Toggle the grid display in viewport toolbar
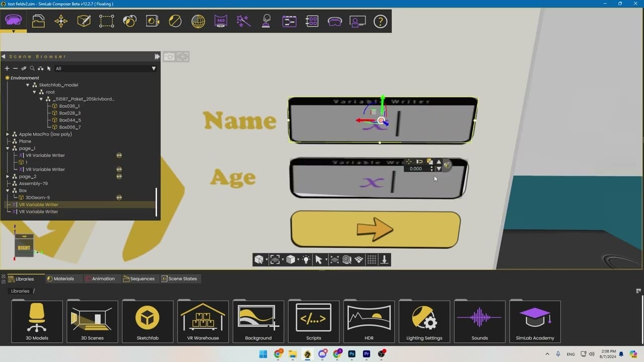The height and width of the screenshot is (362, 644). [372, 259]
